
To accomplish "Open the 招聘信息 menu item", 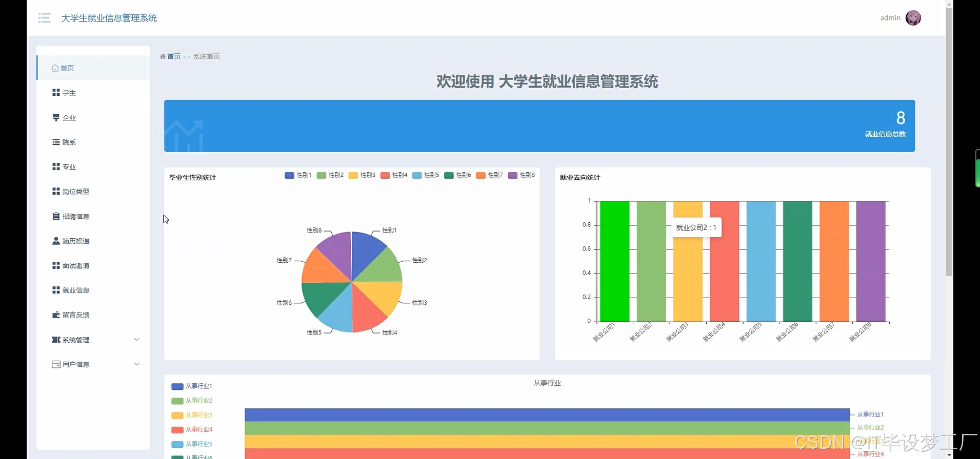I will tap(93, 216).
